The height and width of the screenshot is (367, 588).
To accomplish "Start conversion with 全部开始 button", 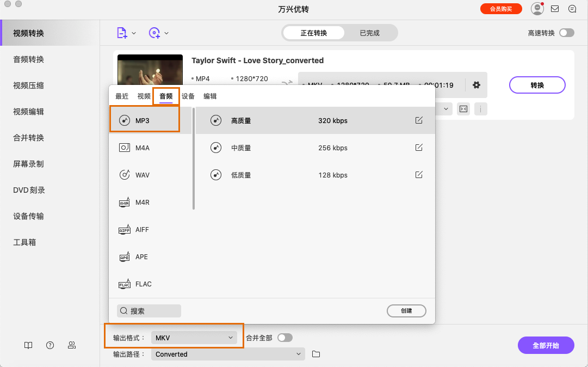I will click(x=546, y=345).
